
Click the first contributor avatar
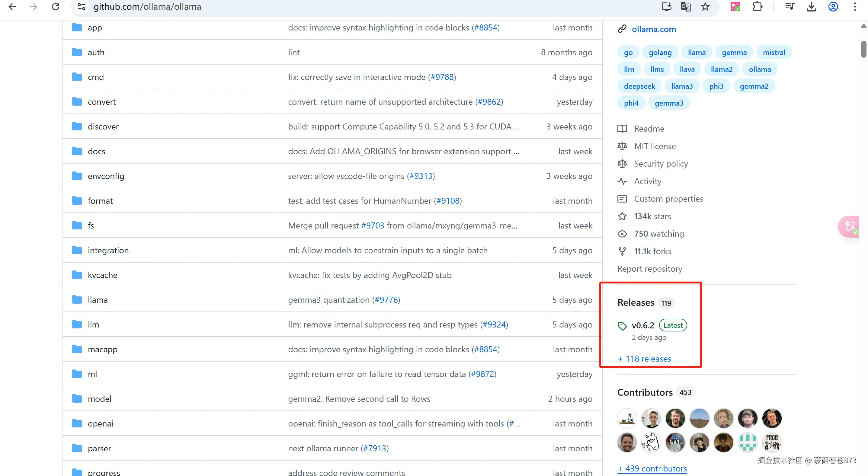pyautogui.click(x=627, y=418)
